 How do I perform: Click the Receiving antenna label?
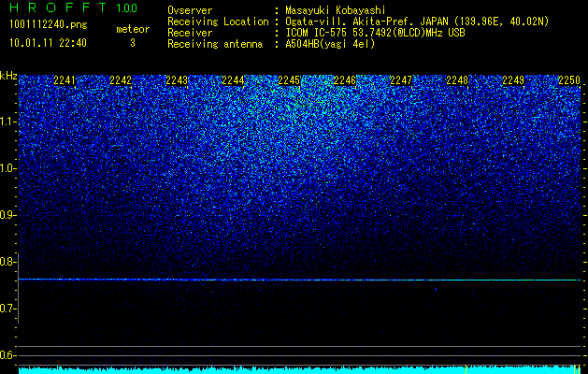[x=215, y=44]
